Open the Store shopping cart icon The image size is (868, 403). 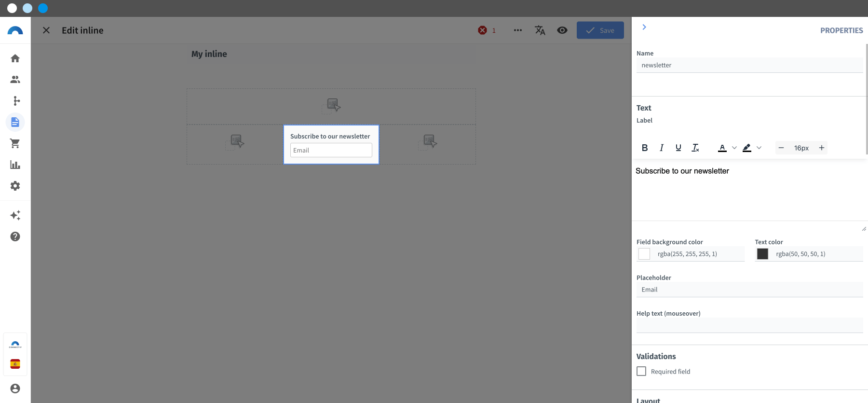pos(15,143)
